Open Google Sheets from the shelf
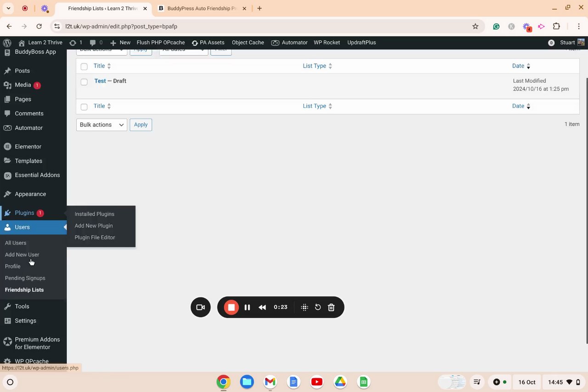Viewport: 588px width, 392px height. tap(363, 382)
